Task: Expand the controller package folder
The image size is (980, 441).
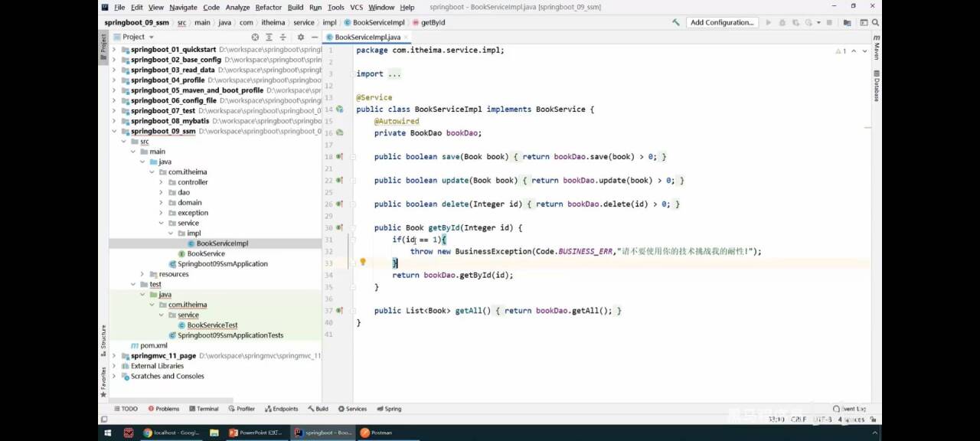Action: (161, 182)
